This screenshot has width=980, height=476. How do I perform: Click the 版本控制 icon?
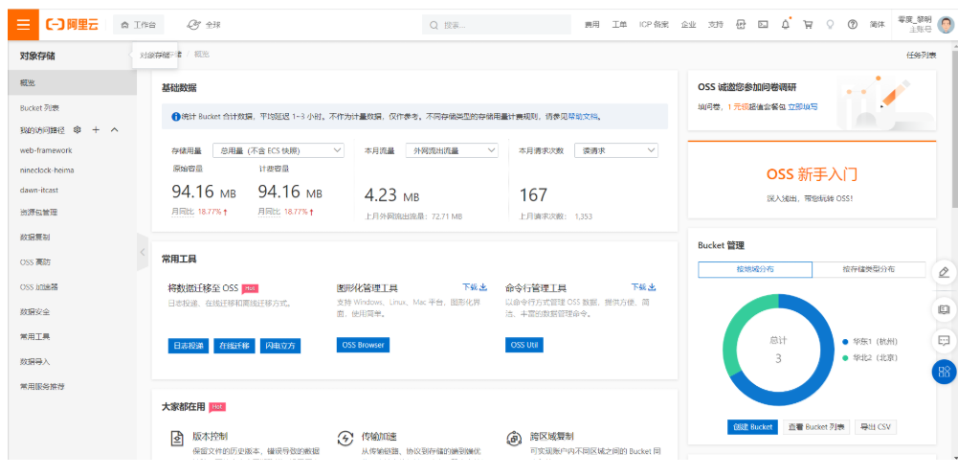coord(177,438)
